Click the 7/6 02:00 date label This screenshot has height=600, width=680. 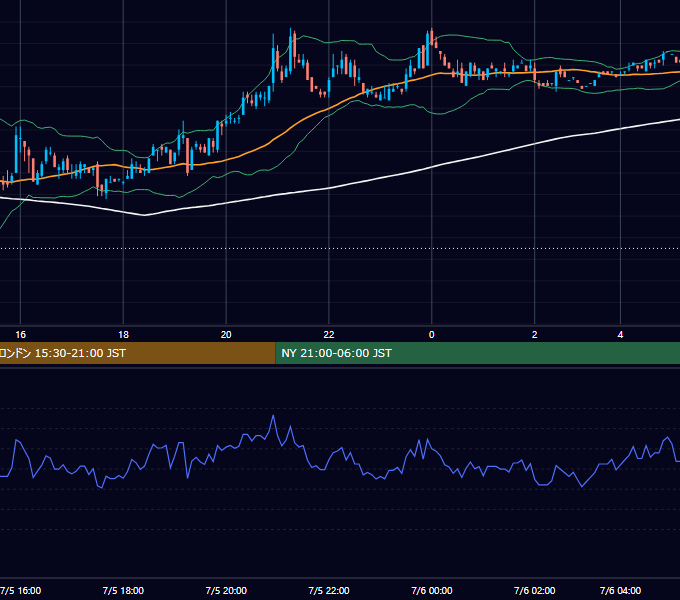pyautogui.click(x=534, y=590)
